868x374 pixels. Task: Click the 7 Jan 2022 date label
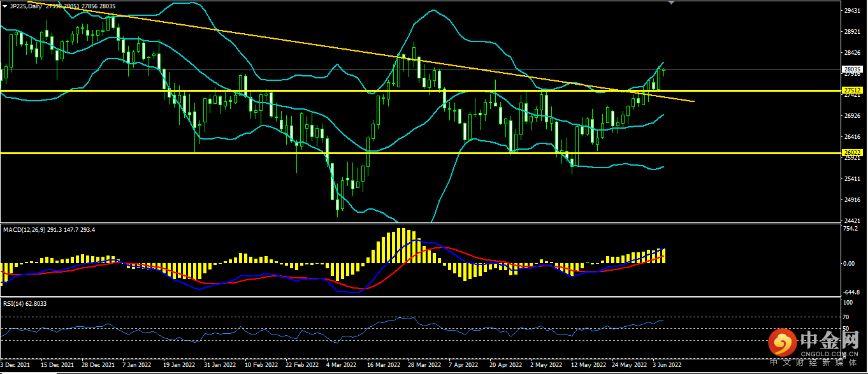[137, 366]
